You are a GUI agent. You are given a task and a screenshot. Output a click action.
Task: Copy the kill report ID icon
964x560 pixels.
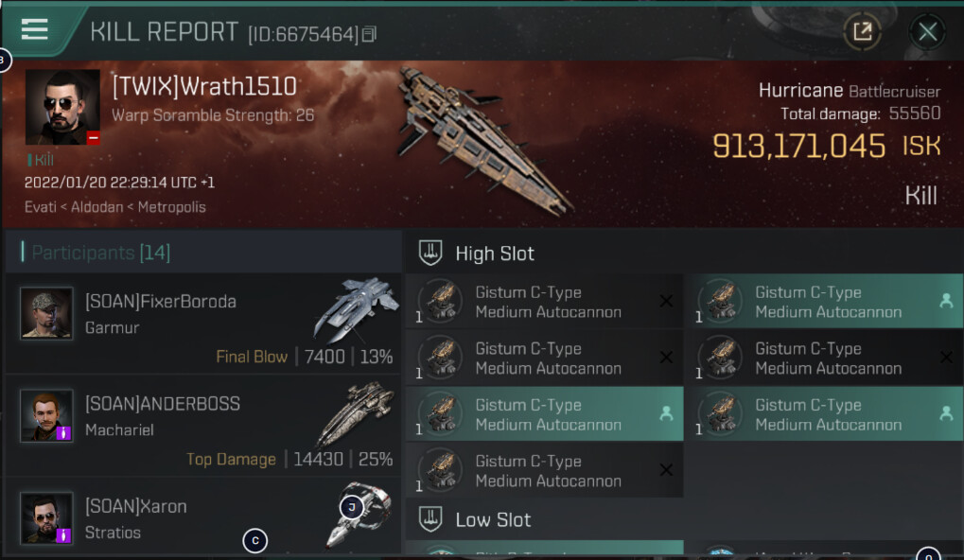369,34
